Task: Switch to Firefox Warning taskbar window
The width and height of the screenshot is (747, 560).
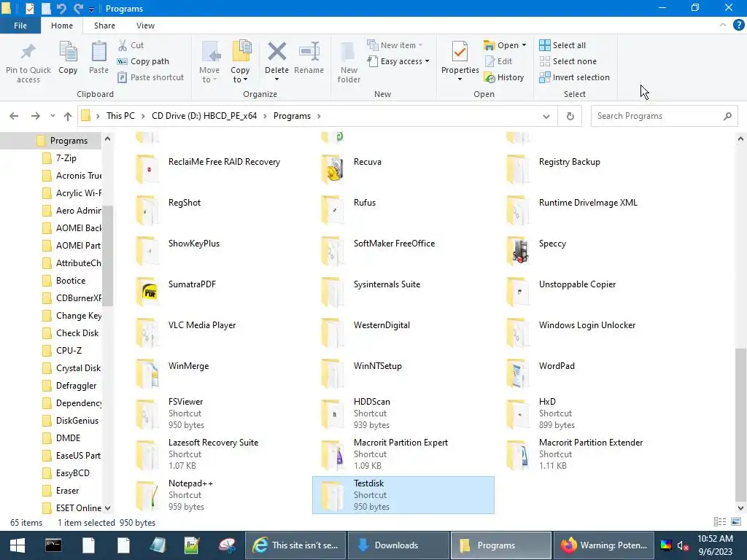Action: coord(603,545)
